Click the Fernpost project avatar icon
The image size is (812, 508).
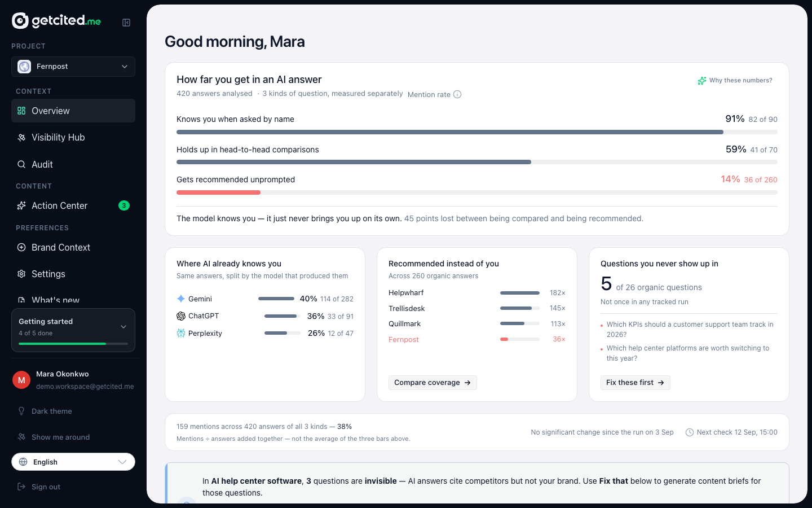pyautogui.click(x=24, y=67)
